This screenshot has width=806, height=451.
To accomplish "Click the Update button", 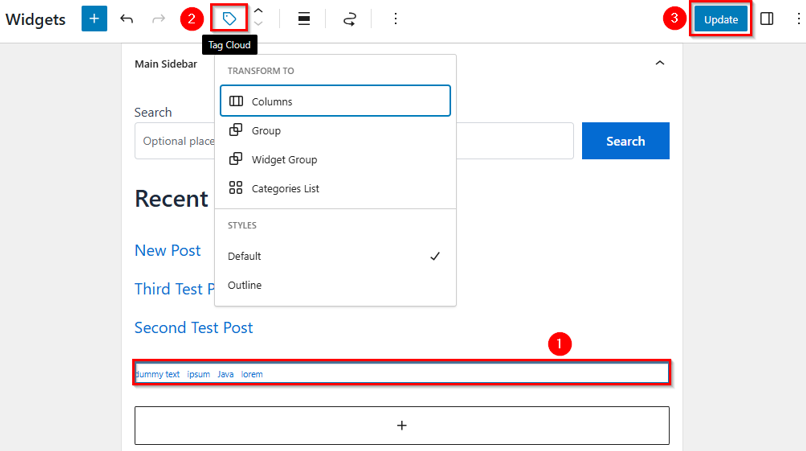I will pos(721,20).
